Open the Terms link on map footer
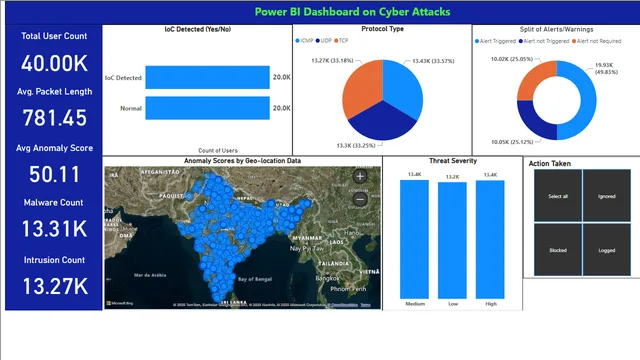 click(365, 304)
